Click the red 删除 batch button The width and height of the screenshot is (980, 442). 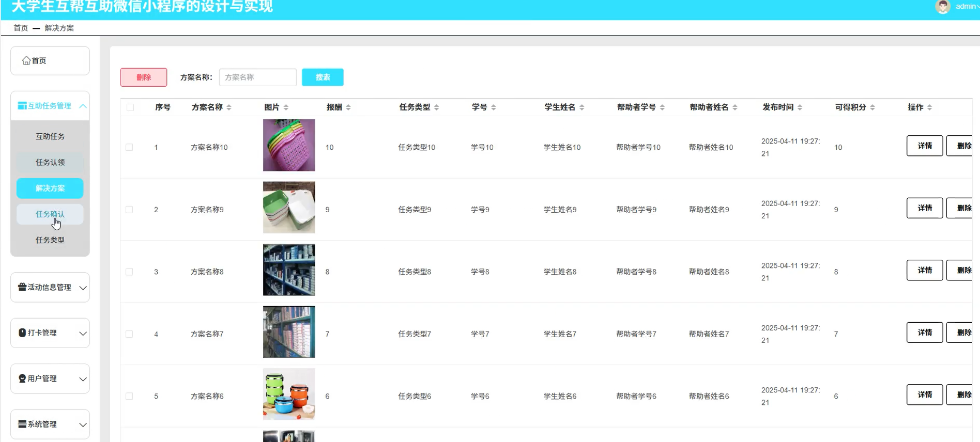coord(144,77)
